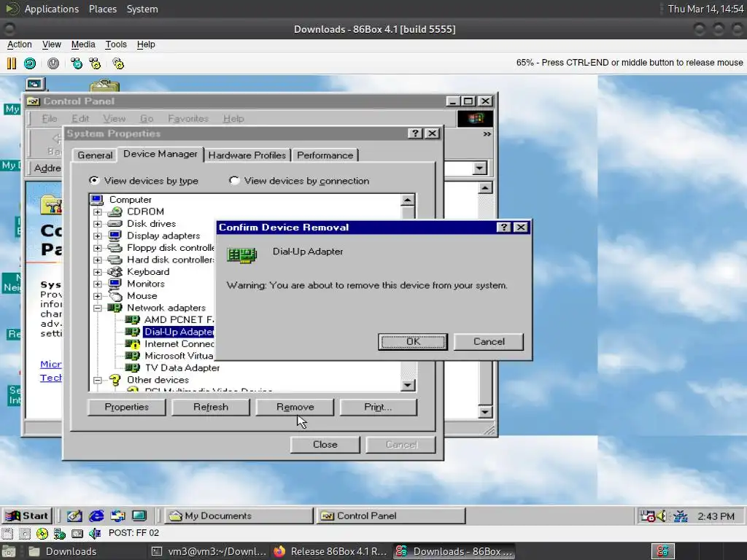Viewport: 747px width, 560px height.
Task: Click the toolbar overflow chevron in Control Panel
Action: 487,134
